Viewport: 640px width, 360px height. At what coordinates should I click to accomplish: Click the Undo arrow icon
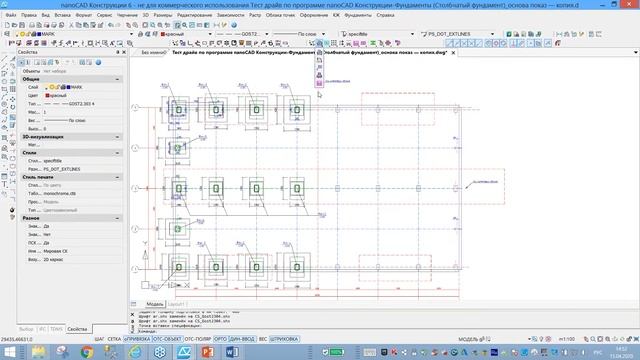point(111,25)
